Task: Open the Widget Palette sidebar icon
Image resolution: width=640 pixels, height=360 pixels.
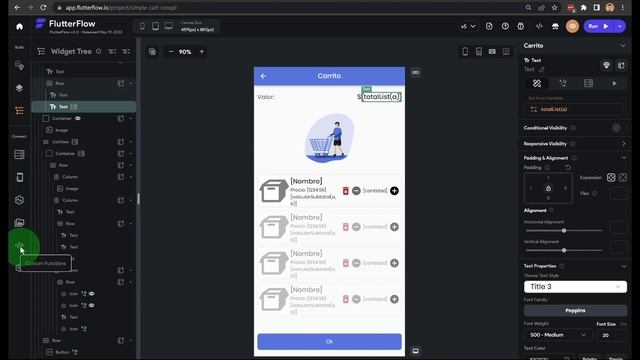Action: coord(19,65)
